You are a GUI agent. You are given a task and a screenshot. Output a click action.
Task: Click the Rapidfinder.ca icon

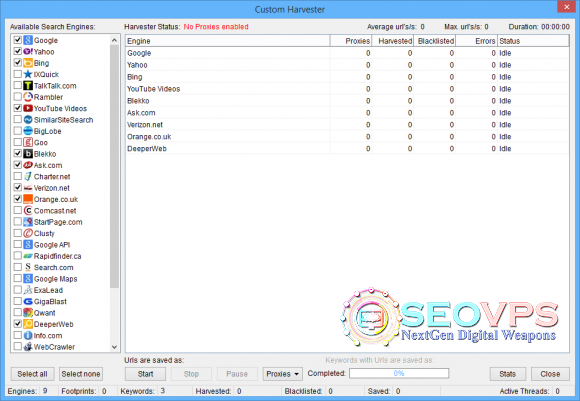pos(28,256)
